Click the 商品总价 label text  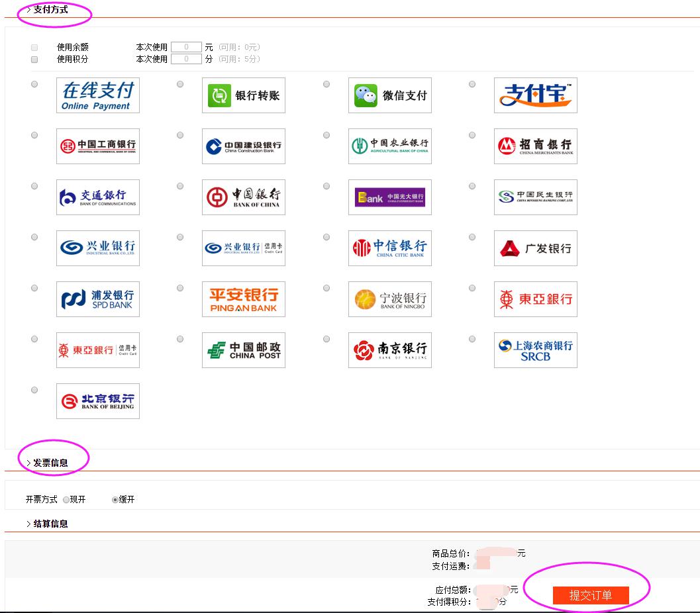tap(450, 553)
